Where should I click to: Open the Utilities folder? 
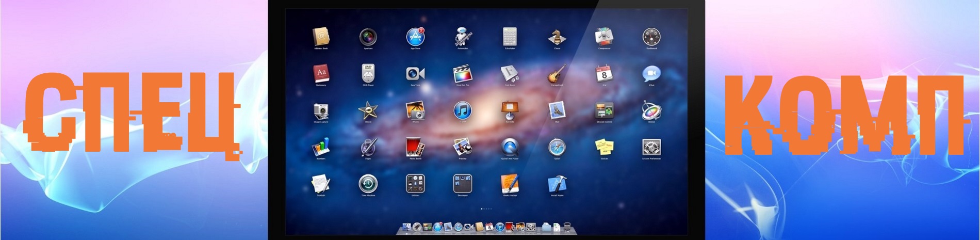pyautogui.click(x=415, y=184)
